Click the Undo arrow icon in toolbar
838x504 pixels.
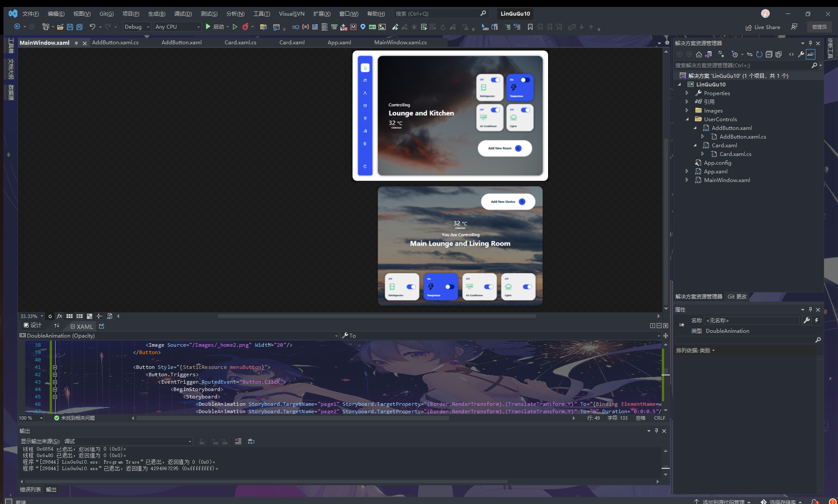click(92, 27)
